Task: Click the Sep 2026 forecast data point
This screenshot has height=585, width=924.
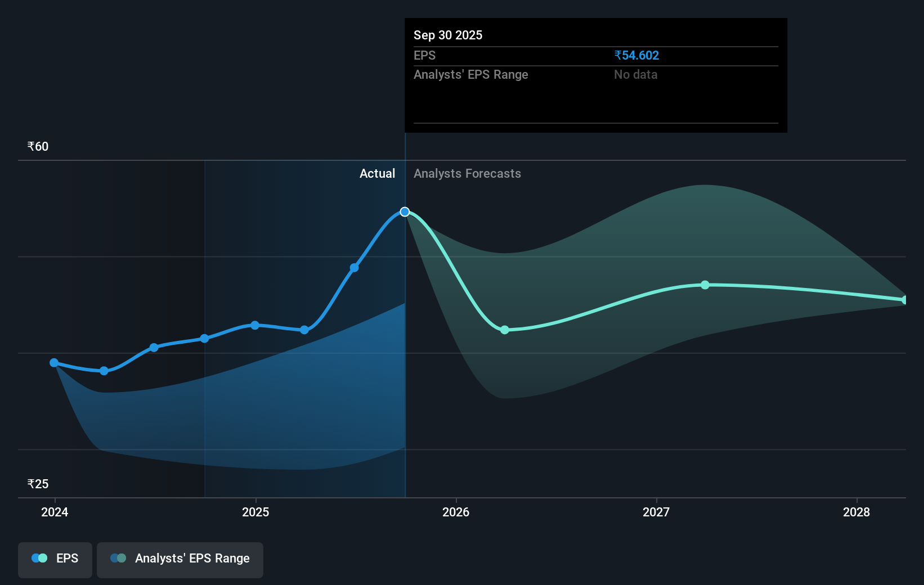Action: [x=505, y=330]
